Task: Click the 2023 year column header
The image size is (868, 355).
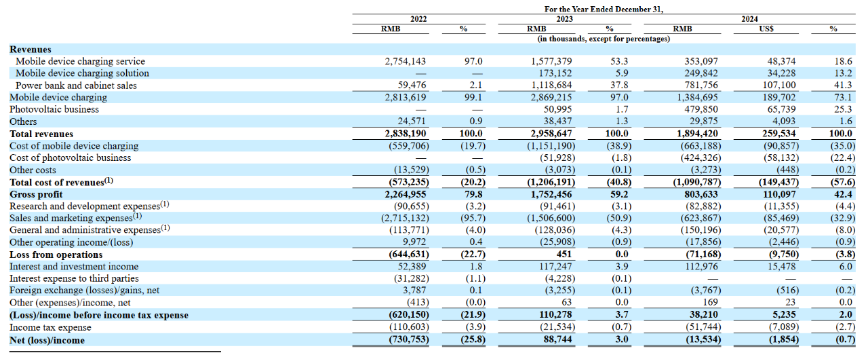Action: coord(564,19)
